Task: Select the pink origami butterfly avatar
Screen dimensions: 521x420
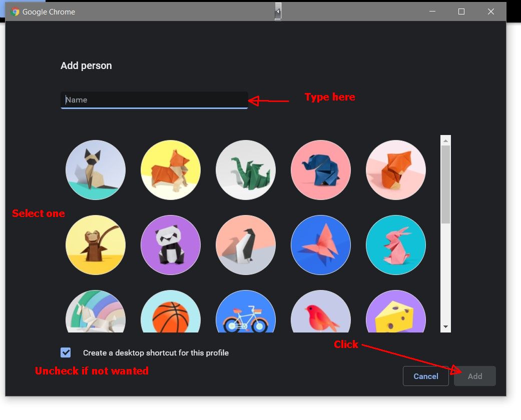Action: click(321, 245)
